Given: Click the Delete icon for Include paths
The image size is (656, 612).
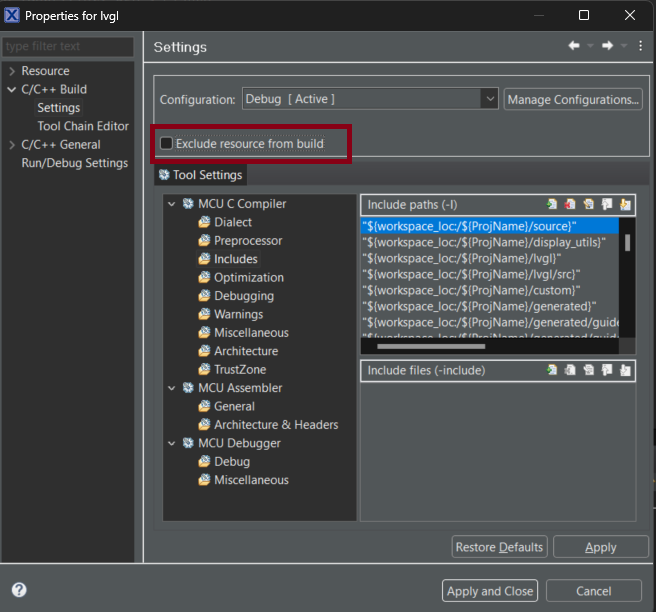Looking at the screenshot, I should click(x=570, y=204).
